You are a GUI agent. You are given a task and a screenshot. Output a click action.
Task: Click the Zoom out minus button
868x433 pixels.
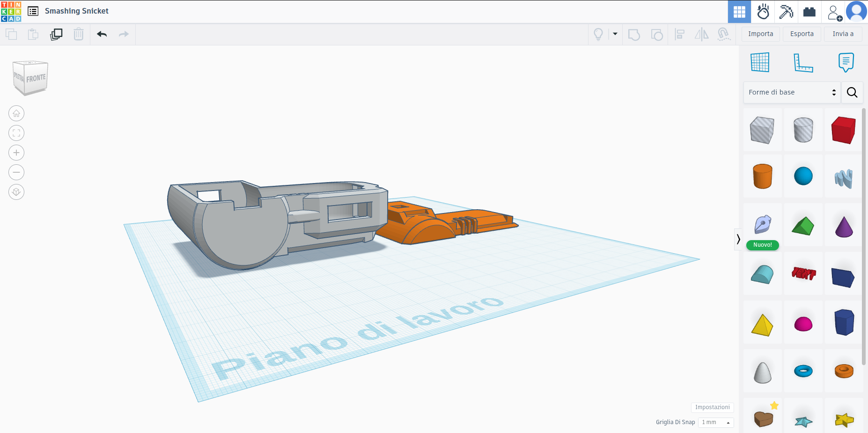coord(16,172)
